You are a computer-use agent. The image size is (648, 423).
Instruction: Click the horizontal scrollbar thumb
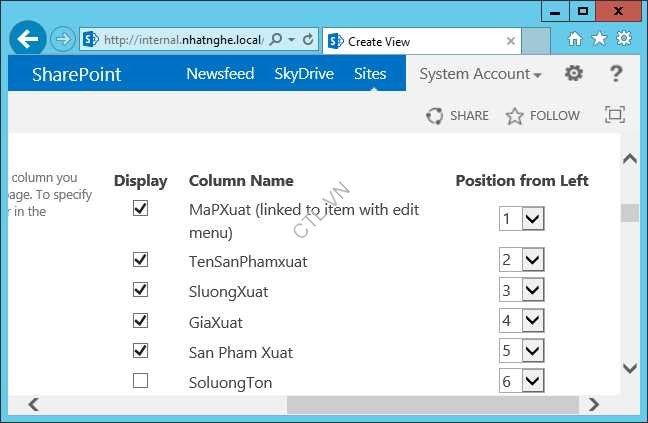pos(432,405)
